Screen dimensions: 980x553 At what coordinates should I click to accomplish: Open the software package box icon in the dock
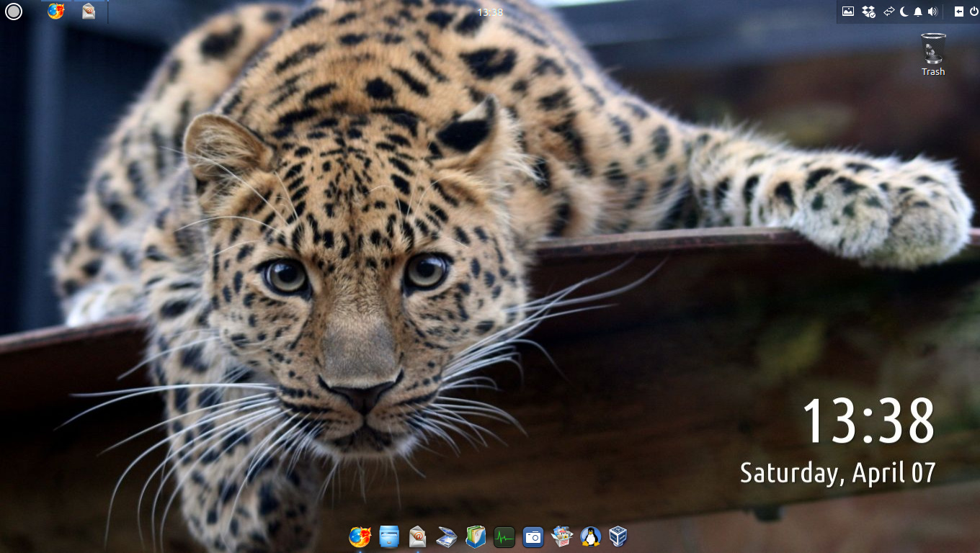point(563,536)
